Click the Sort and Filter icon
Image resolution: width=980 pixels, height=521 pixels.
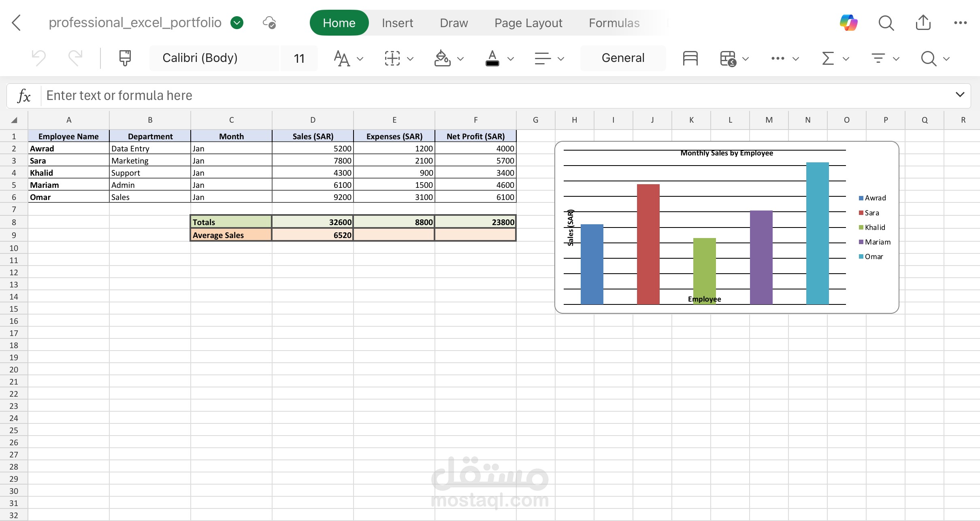878,58
